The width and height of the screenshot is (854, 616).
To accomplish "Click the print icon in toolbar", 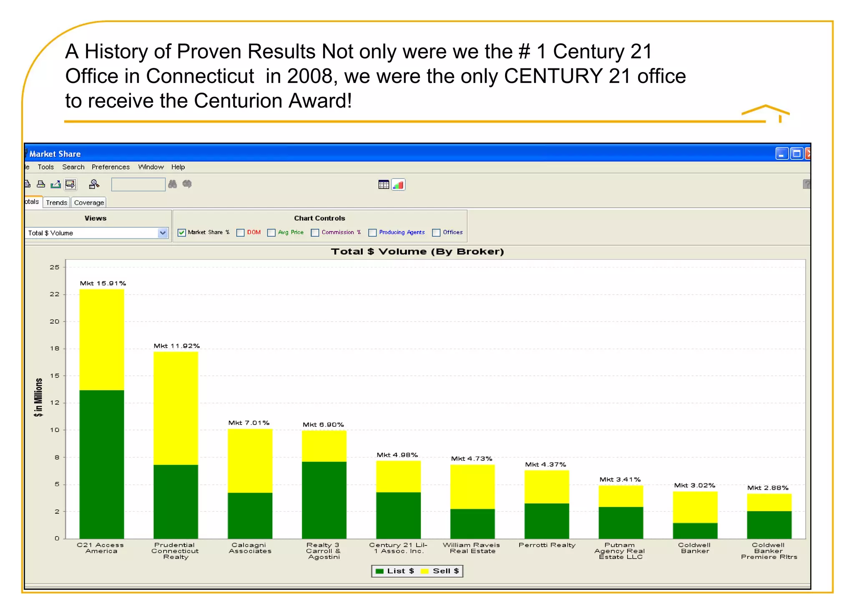I will click(x=41, y=184).
